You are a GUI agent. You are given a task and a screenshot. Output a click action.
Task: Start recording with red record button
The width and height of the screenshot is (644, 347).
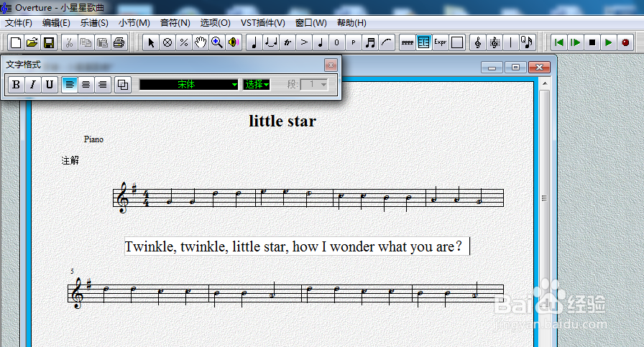(625, 42)
